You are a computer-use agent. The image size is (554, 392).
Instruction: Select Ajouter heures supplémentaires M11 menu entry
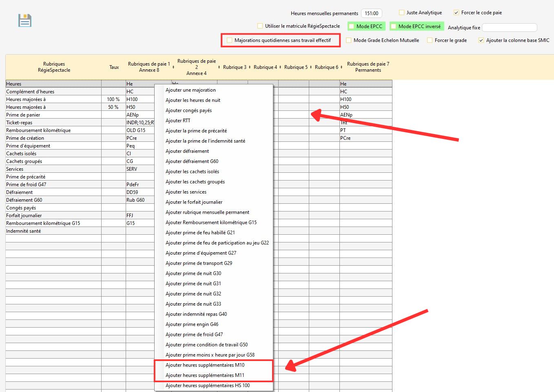click(x=205, y=375)
